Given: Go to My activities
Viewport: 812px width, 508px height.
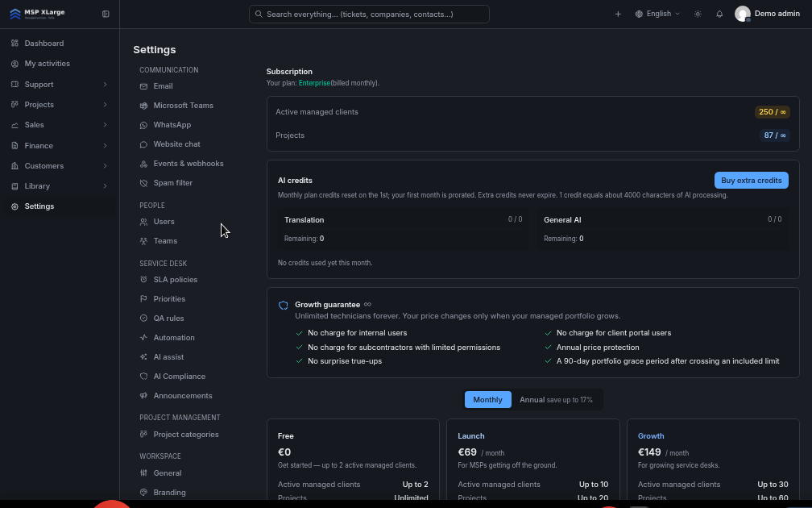Looking at the screenshot, I should click(x=60, y=64).
